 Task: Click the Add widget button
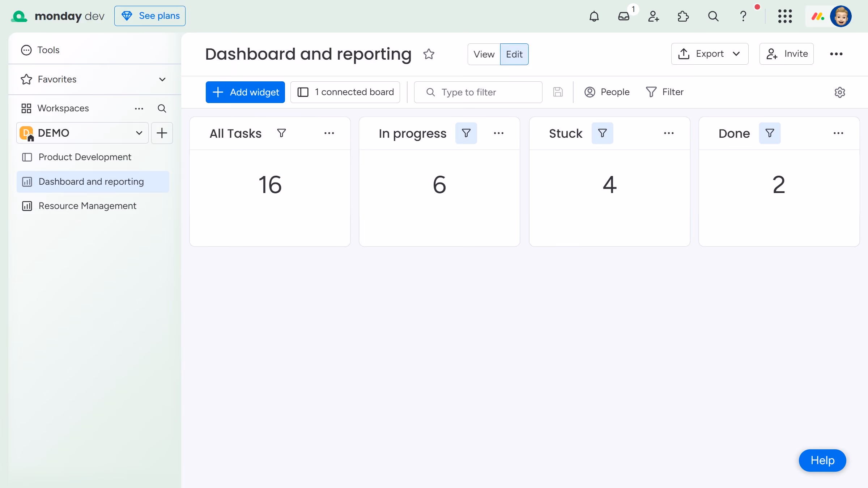(x=245, y=92)
